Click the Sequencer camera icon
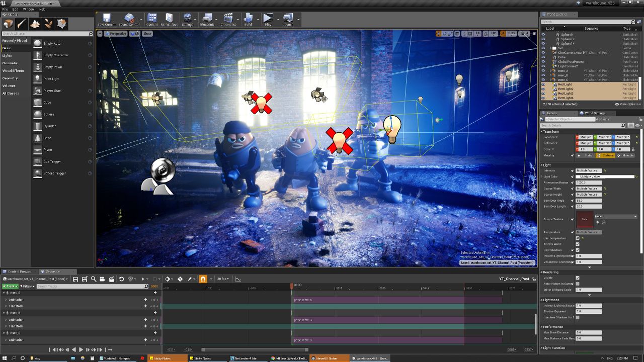 coord(102,279)
